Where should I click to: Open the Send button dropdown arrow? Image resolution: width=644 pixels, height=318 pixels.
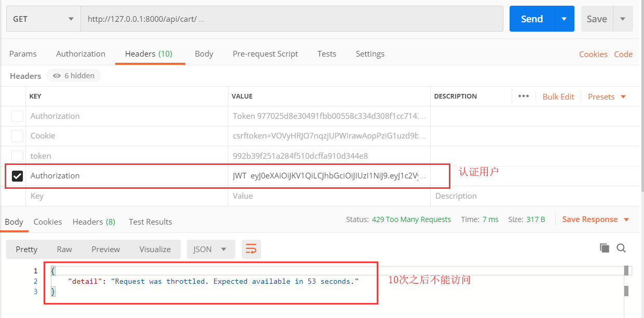point(565,19)
